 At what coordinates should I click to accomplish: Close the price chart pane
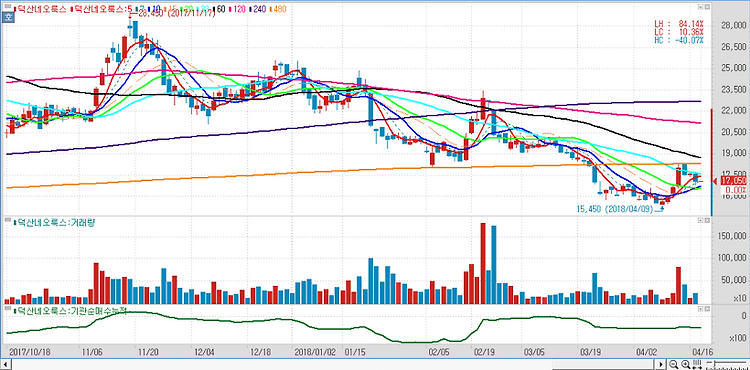pyautogui.click(x=706, y=7)
